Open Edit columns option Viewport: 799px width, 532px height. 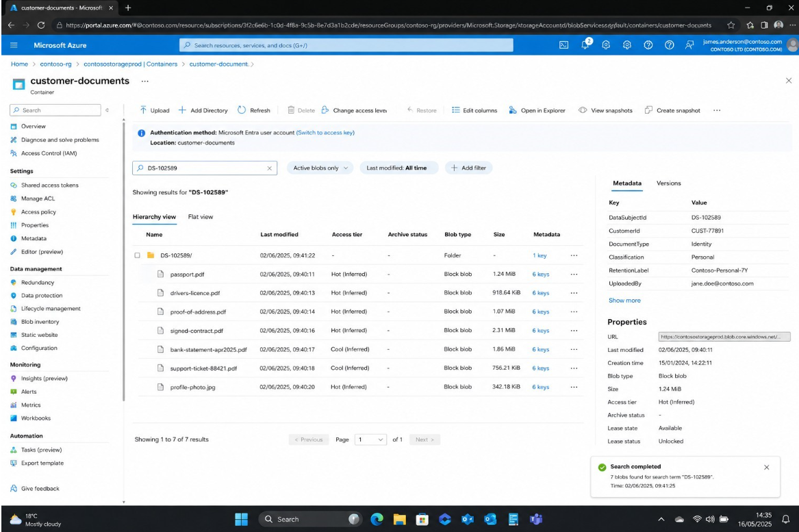pyautogui.click(x=474, y=110)
